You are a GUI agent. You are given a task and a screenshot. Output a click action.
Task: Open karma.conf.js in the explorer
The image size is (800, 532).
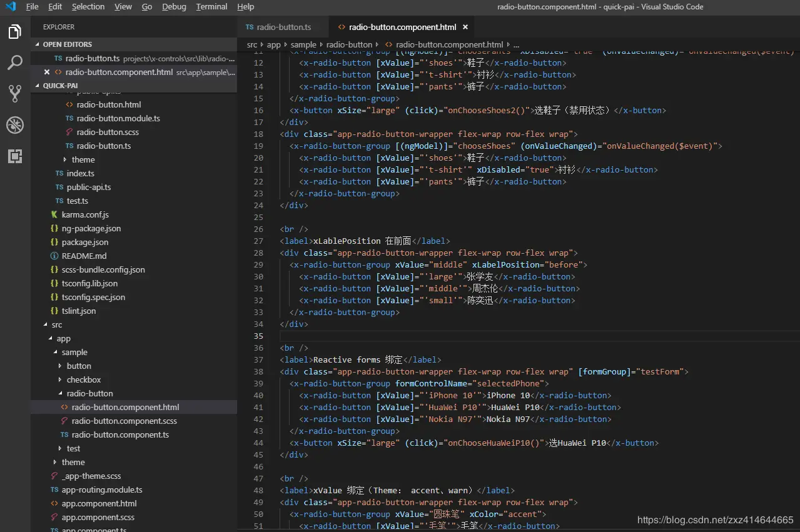coord(85,215)
